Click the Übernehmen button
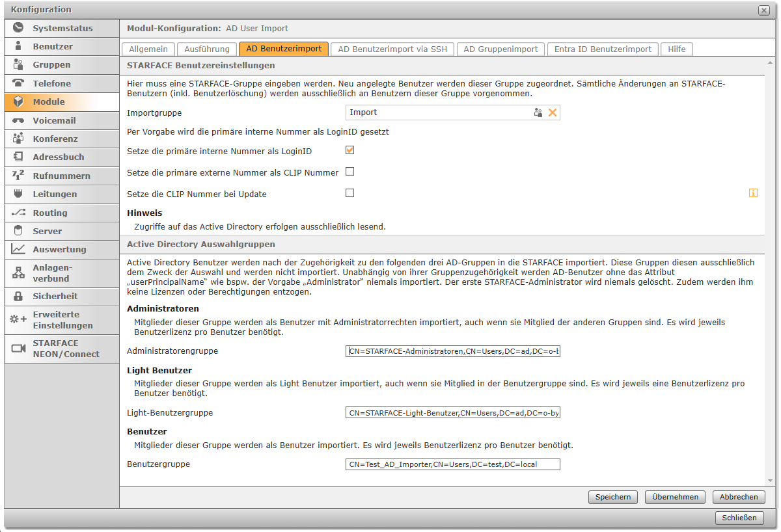781x532 pixels. pyautogui.click(x=675, y=497)
